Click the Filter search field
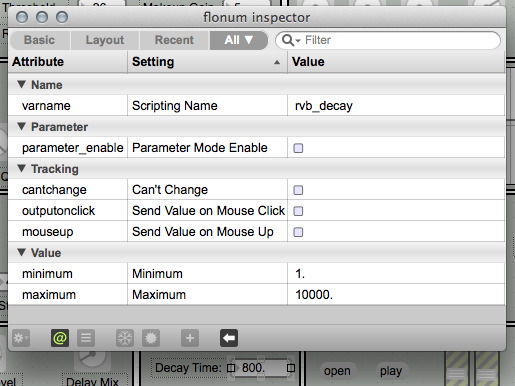The height and width of the screenshot is (386, 515). point(388,40)
